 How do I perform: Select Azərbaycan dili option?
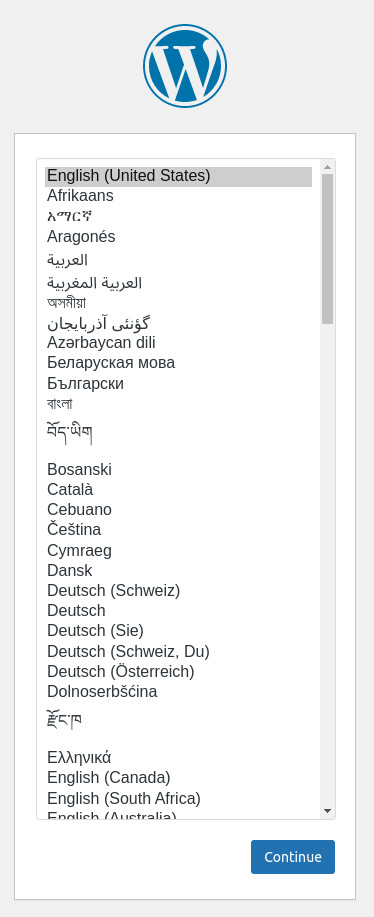coord(178,343)
